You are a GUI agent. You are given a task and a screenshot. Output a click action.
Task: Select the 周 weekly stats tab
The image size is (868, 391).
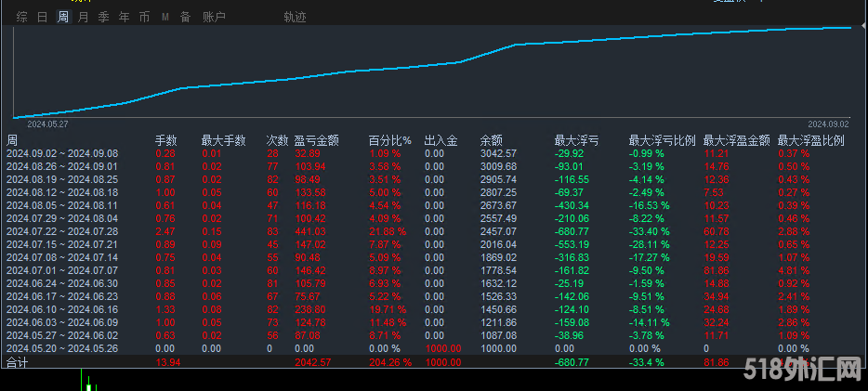pyautogui.click(x=63, y=17)
